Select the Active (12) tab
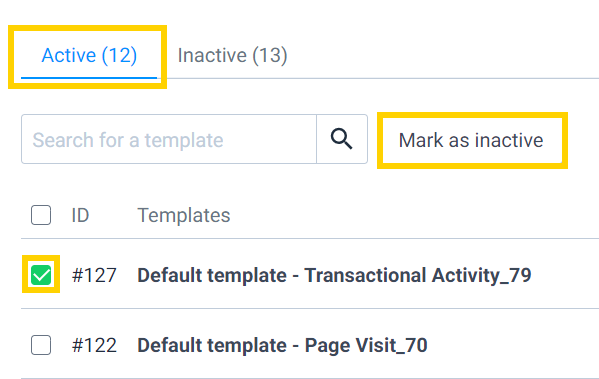This screenshot has width=599, height=379. pyautogui.click(x=89, y=55)
